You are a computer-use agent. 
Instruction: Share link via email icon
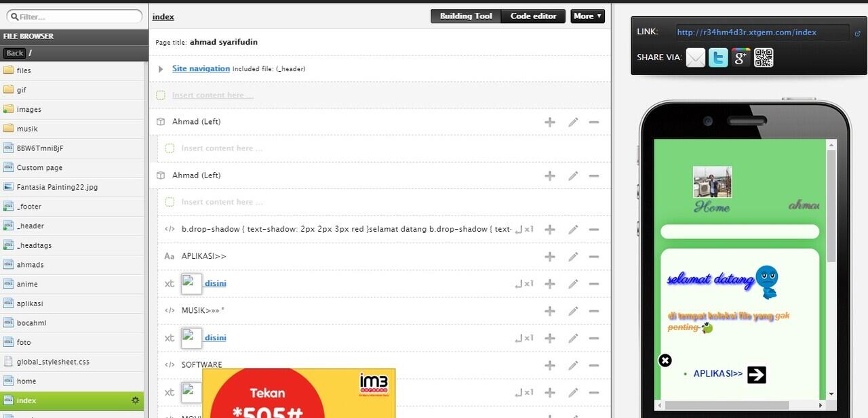tap(696, 58)
